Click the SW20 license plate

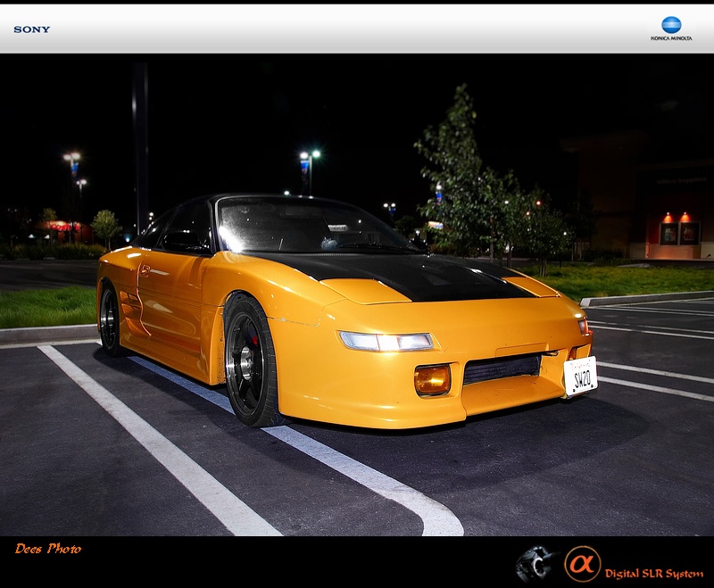tap(580, 375)
